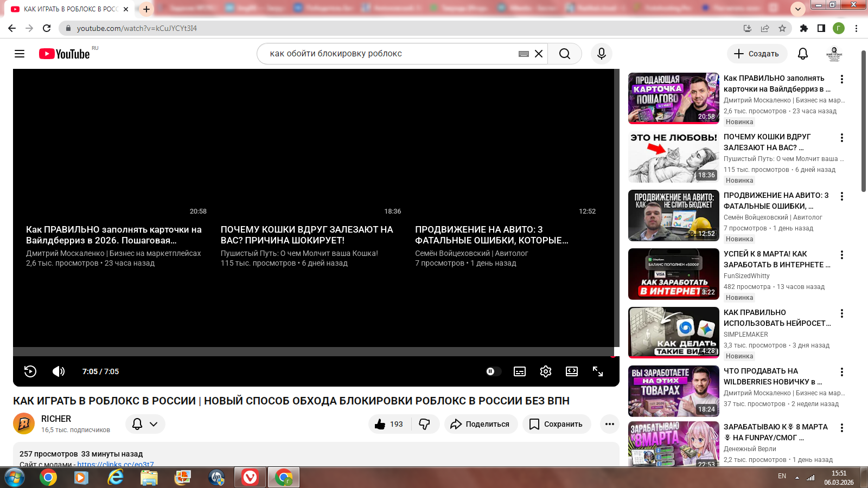Open menu for the 8 March earnings video
This screenshot has width=868, height=488.
pos(842,255)
